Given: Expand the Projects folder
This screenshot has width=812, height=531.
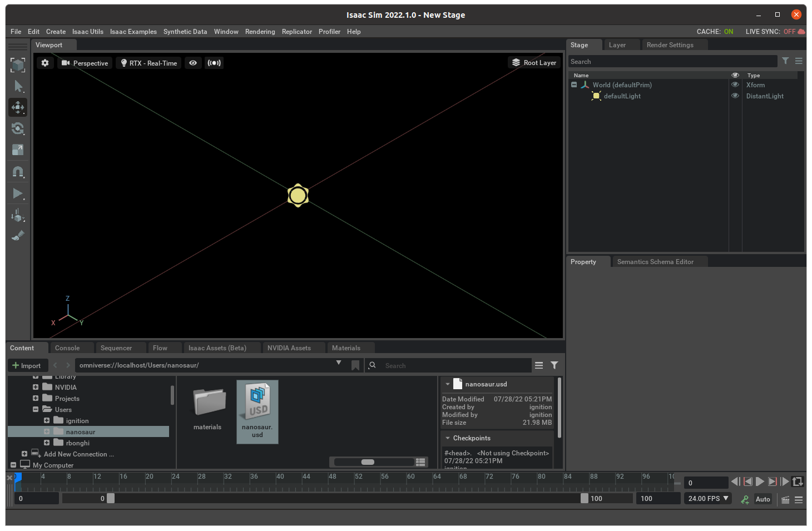Looking at the screenshot, I should click(x=36, y=399).
